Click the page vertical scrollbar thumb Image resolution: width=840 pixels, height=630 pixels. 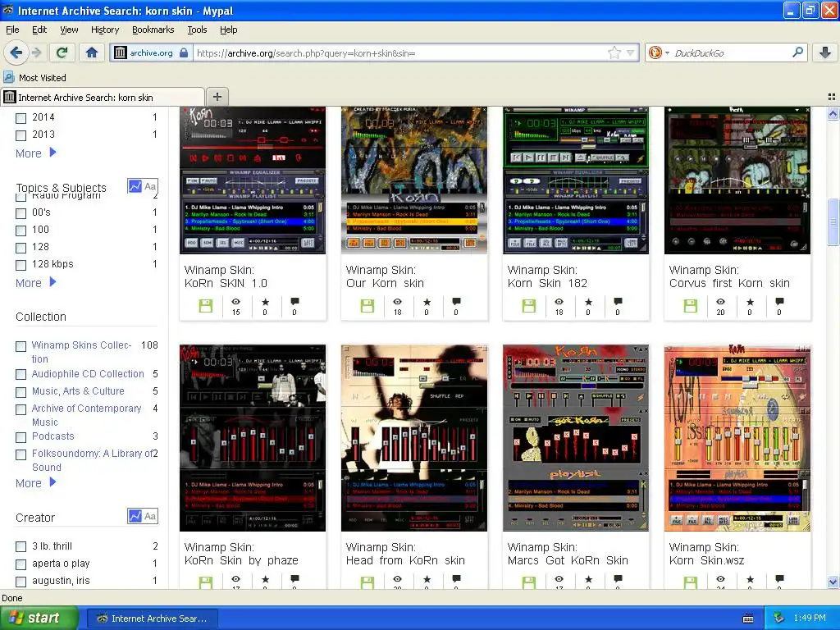pos(833,221)
